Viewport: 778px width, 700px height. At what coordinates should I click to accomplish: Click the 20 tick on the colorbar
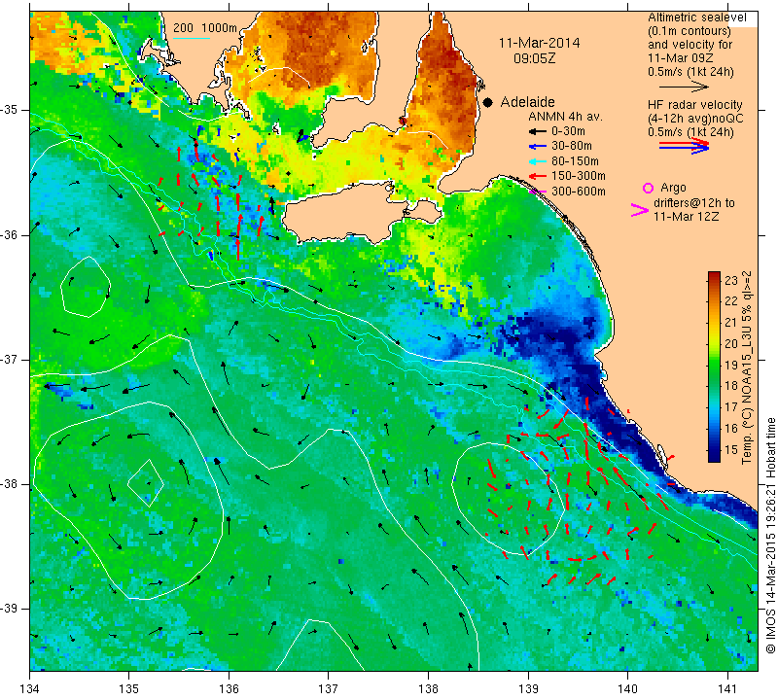point(731,344)
